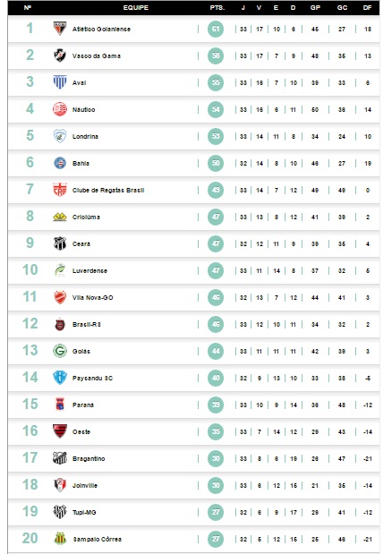Select the Avaí team badge
392x554 pixels.
pos(60,82)
